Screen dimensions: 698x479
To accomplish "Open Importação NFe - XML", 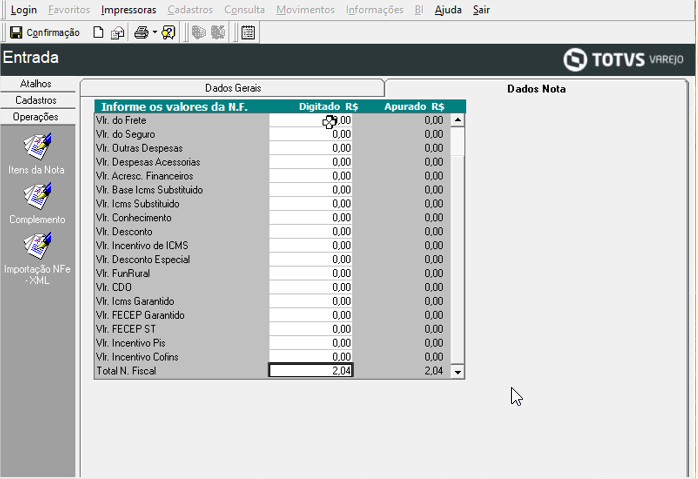I will point(37,259).
